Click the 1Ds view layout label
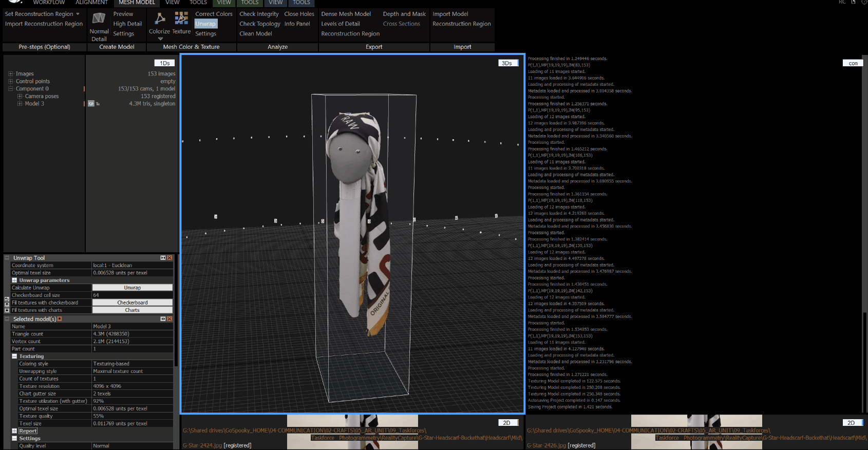This screenshot has width=868, height=450. coord(164,63)
